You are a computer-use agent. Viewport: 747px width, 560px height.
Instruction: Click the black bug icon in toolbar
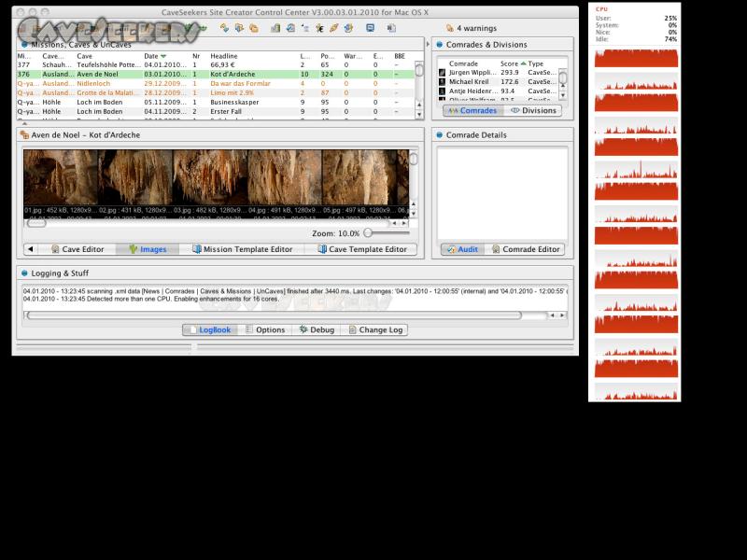[319, 28]
